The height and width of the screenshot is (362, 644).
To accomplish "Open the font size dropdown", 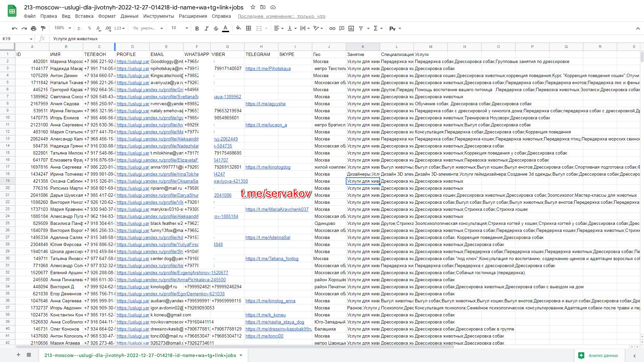I will click(x=179, y=28).
